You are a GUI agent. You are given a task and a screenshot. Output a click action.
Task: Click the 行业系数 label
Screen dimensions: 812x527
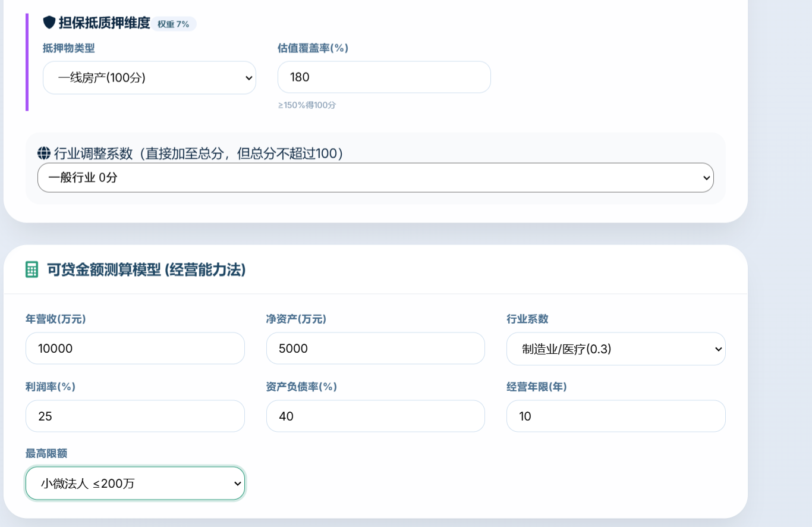(x=527, y=319)
